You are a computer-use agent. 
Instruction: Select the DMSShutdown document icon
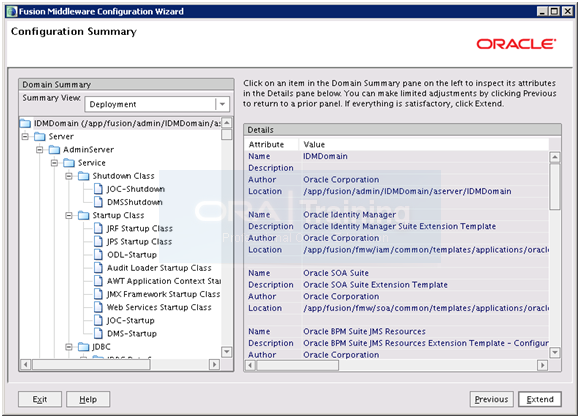(98, 202)
